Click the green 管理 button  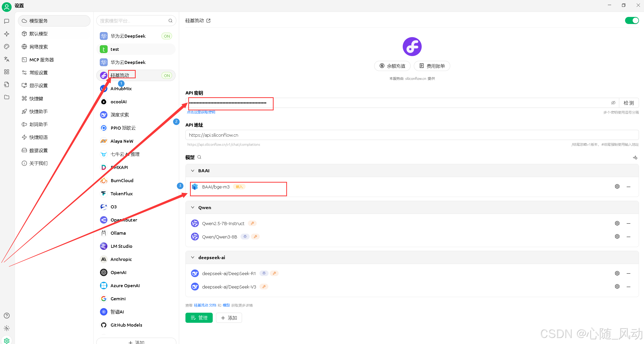(x=199, y=318)
